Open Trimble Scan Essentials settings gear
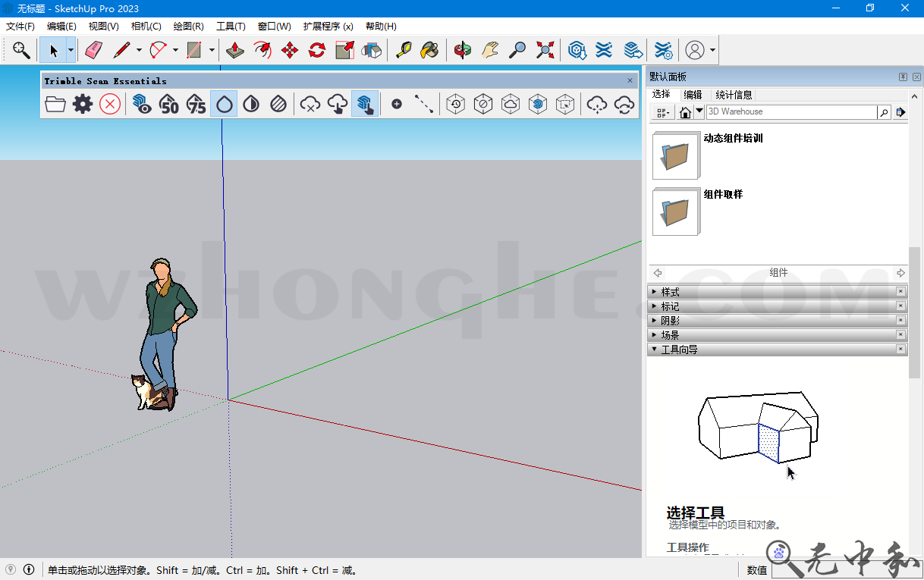This screenshot has width=924, height=580. click(x=82, y=104)
